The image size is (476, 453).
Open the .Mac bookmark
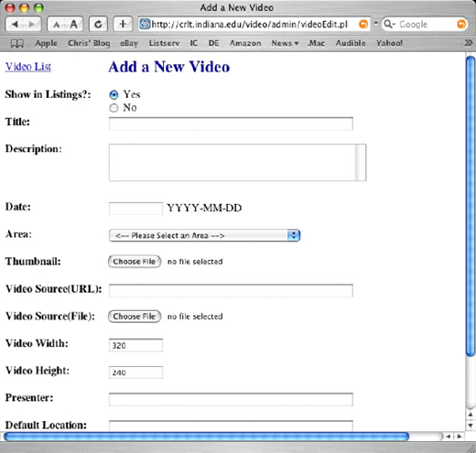[316, 43]
